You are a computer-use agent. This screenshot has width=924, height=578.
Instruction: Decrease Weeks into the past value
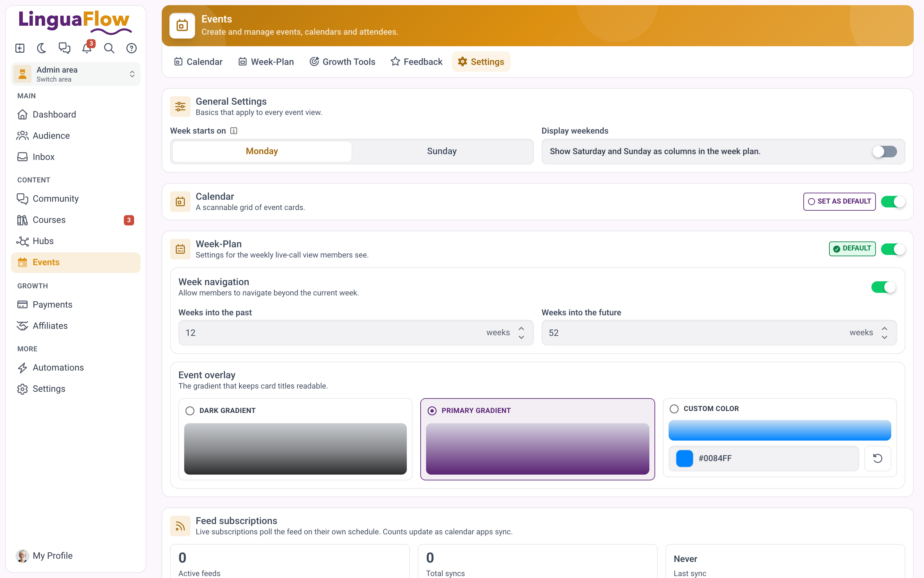coord(521,337)
